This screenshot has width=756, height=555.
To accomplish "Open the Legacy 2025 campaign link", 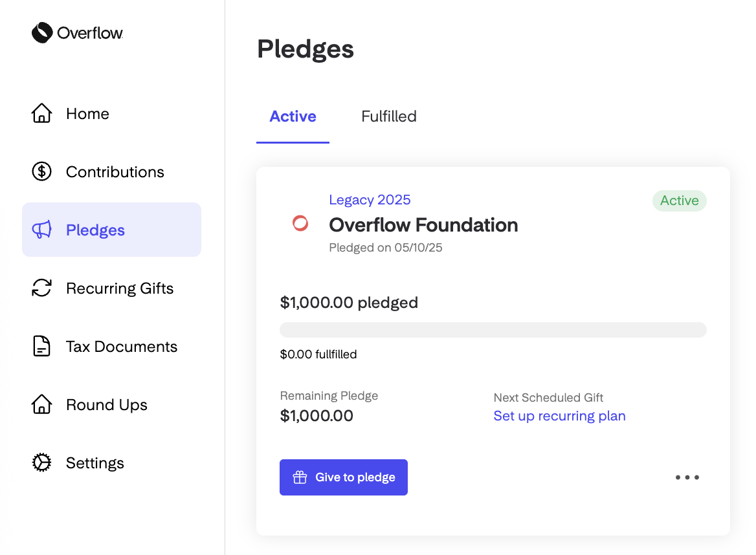I will pos(370,199).
